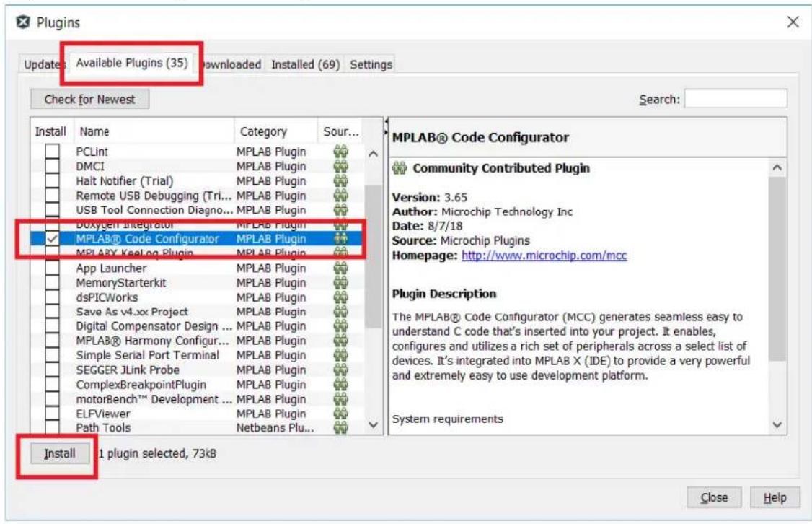The image size is (812, 524).
Task: Click source icon for Path Tools
Action: point(341,427)
